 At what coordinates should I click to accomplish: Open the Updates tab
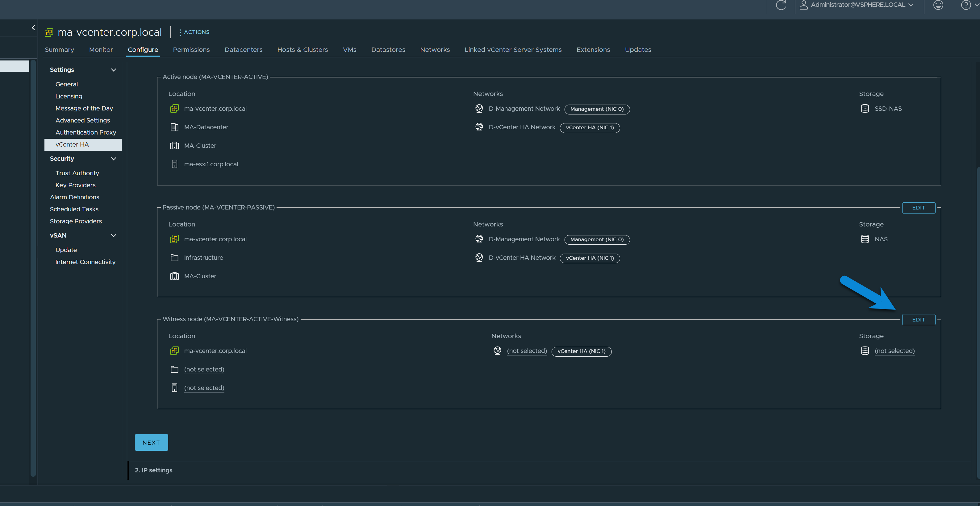click(x=638, y=50)
